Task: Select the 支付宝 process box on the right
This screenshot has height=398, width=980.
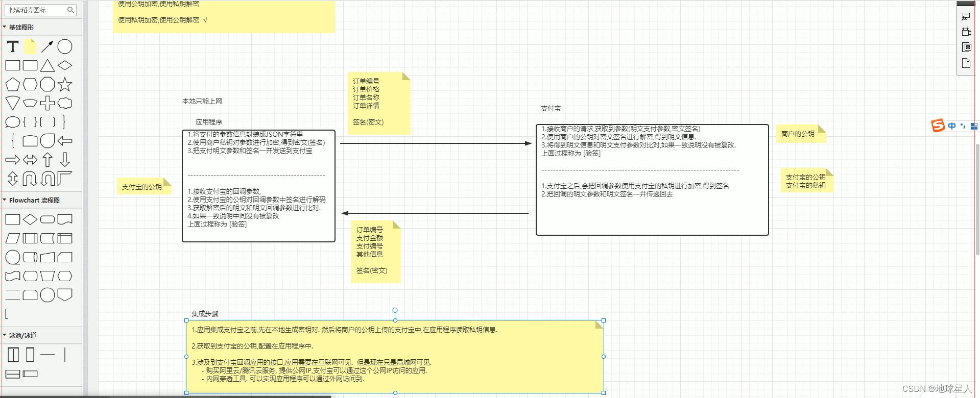Action: [652, 180]
